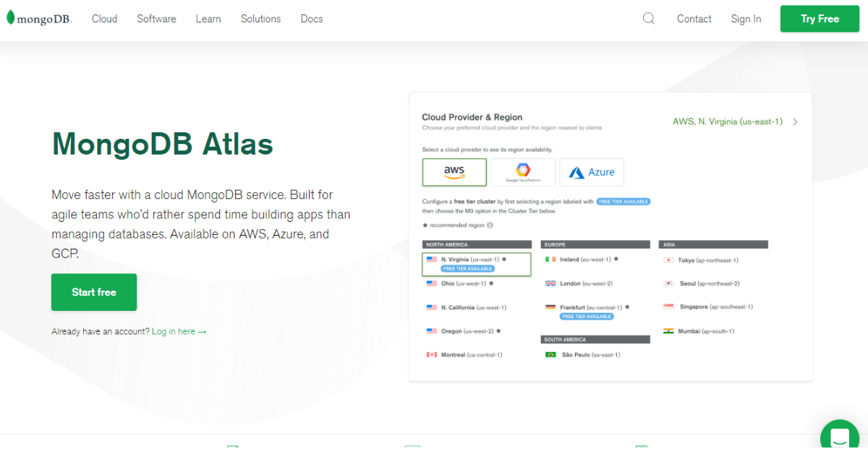Image resolution: width=868 pixels, height=454 pixels.
Task: Click the Try Free button
Action: [x=820, y=19]
